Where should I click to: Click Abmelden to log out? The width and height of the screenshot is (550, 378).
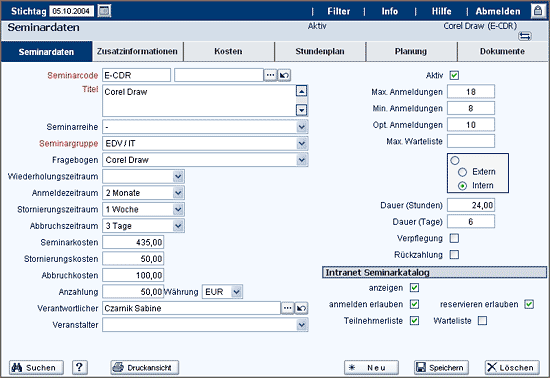498,11
